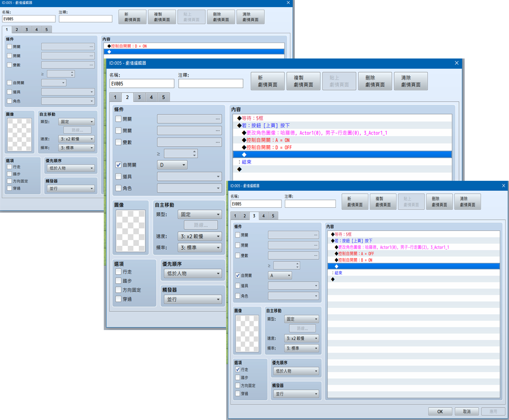Switch to page tab 4 in front window

pos(263,216)
